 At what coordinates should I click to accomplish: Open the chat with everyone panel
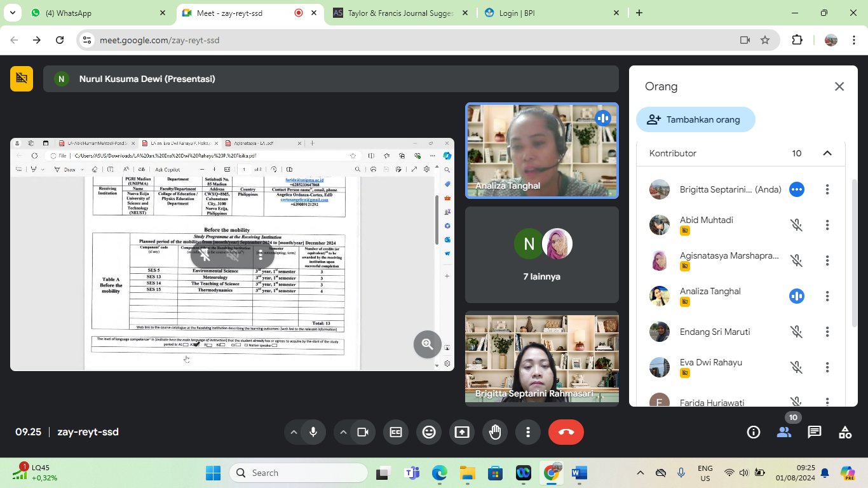click(815, 432)
